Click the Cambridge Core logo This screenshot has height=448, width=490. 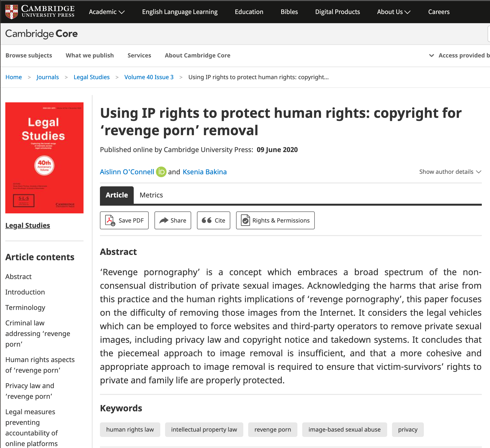pos(42,34)
